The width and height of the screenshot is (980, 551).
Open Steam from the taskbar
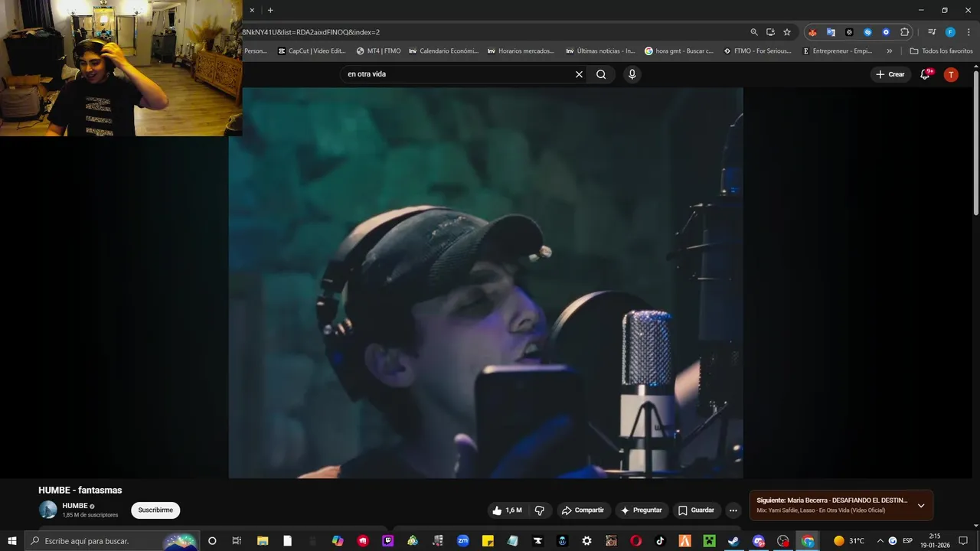tap(733, 541)
